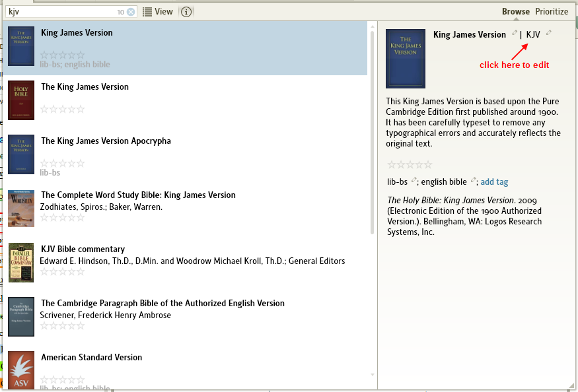Edit the King James Version title
This screenshot has width=578, height=392.
tap(514, 33)
